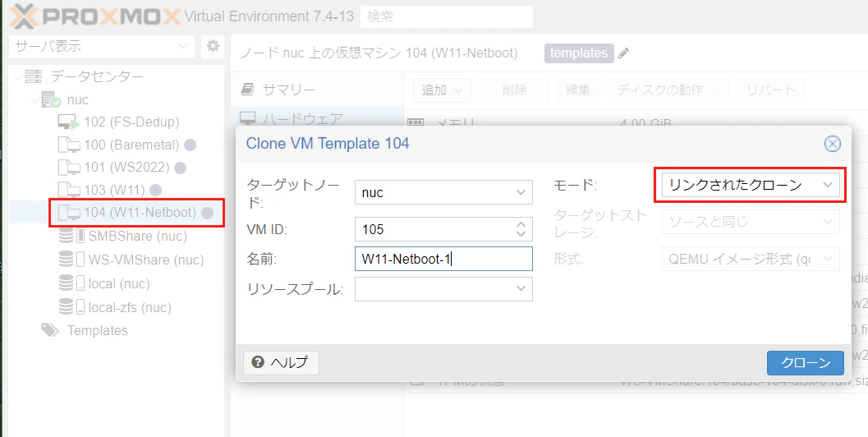Click the template icon for 100 (Baremetal)
This screenshot has width=868, height=437.
click(x=69, y=145)
